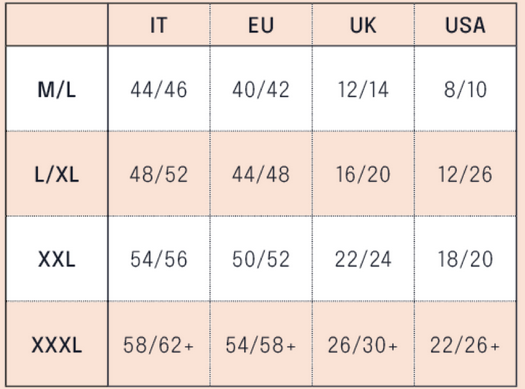This screenshot has height=389, width=525.
Task: Click the 40/42 EU size cell
Action: point(261,90)
